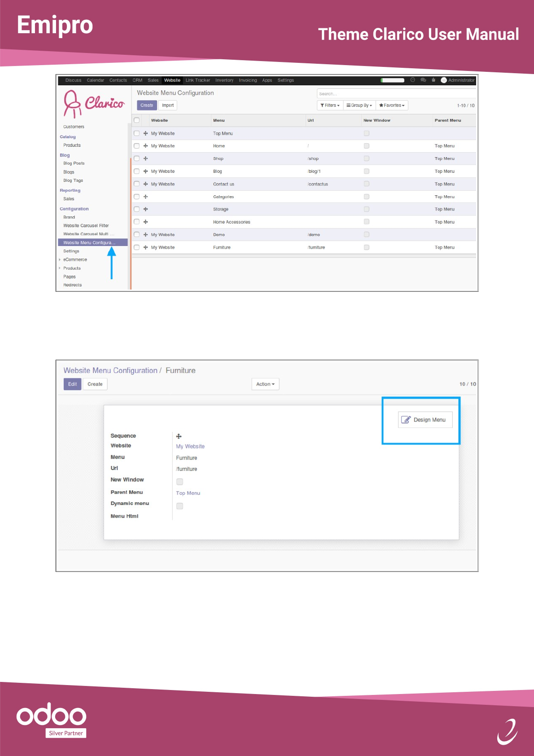Click the Odoo Silver Partner logo
The width and height of the screenshot is (534, 756).
pos(52,720)
